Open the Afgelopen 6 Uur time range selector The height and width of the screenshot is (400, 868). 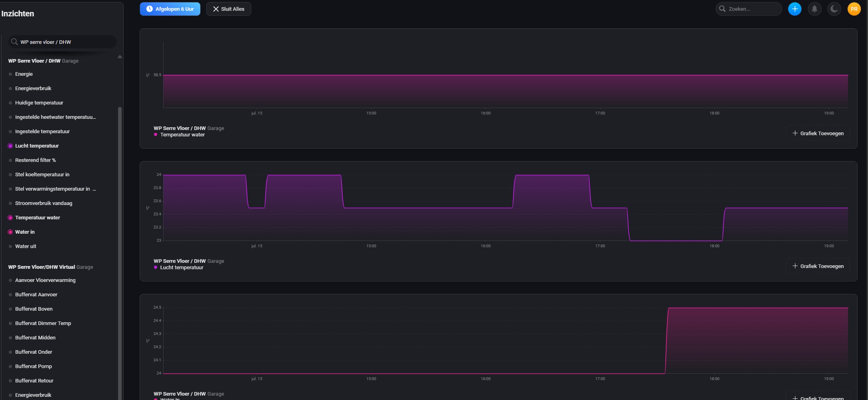[x=170, y=9]
